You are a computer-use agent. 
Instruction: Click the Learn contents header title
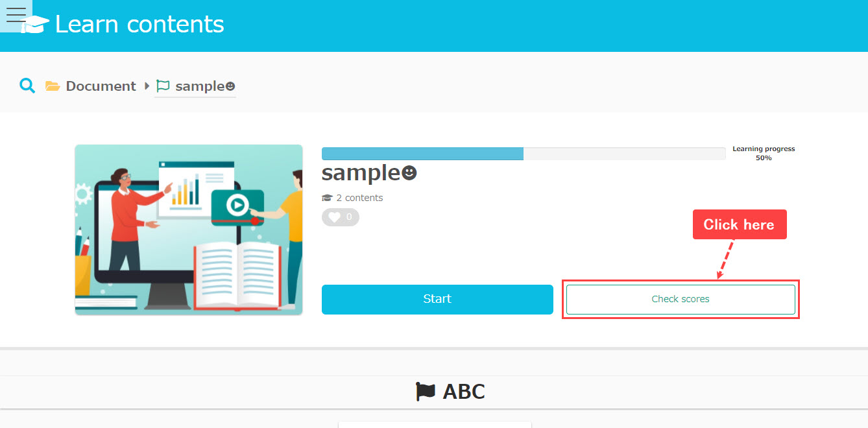139,25
